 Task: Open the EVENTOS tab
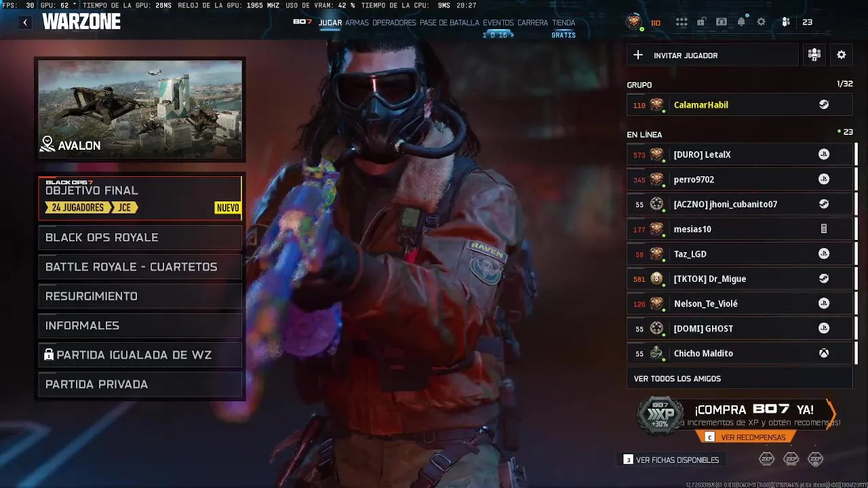point(498,22)
